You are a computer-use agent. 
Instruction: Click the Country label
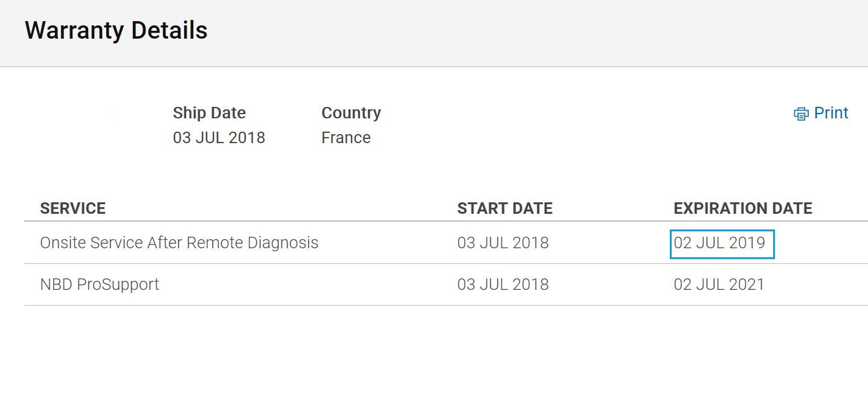tap(351, 113)
